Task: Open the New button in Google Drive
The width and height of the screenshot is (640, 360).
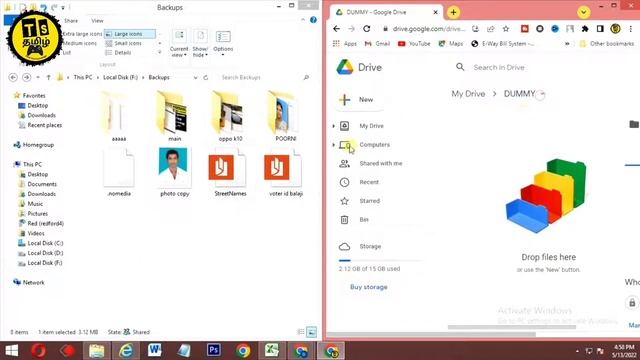Action: [359, 100]
